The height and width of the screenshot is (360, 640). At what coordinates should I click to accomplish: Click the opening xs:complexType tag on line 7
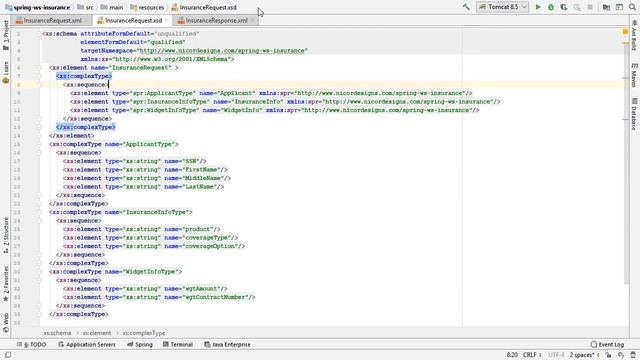pos(84,76)
